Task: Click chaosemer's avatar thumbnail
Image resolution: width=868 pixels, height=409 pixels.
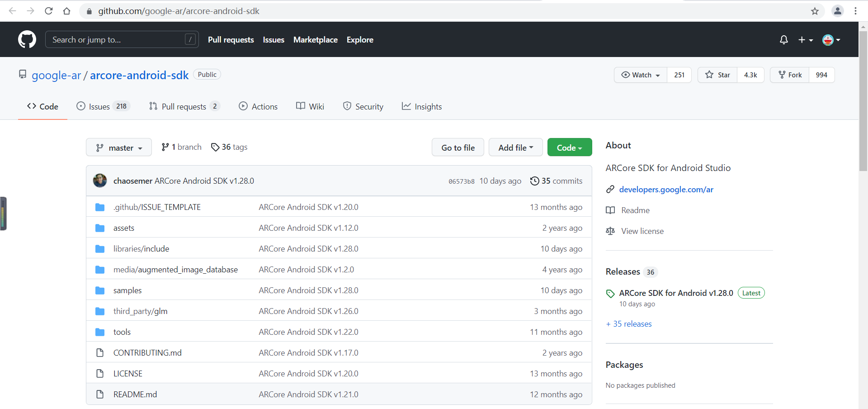Action: tap(100, 181)
